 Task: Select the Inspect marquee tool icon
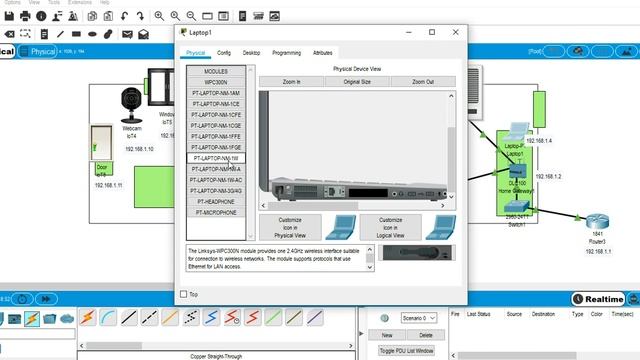click(25, 34)
